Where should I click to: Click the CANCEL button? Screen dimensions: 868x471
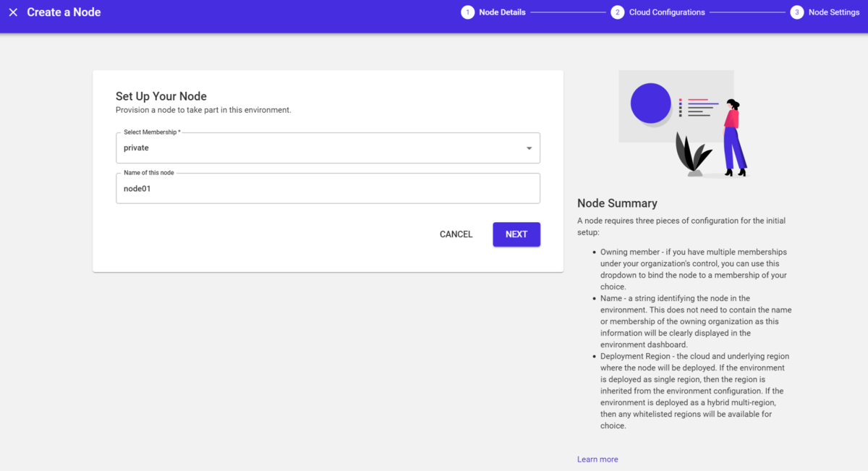click(x=456, y=234)
